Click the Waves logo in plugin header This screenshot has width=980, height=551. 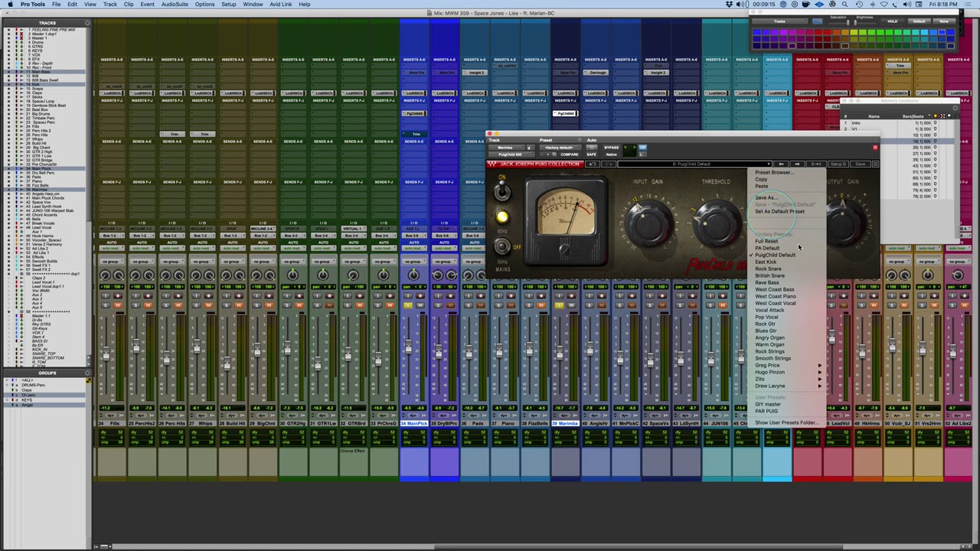coord(492,164)
